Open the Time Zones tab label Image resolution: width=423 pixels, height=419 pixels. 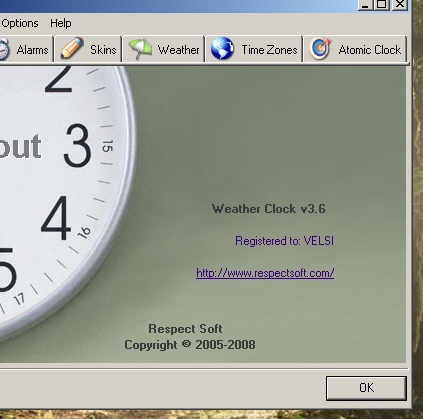(269, 50)
